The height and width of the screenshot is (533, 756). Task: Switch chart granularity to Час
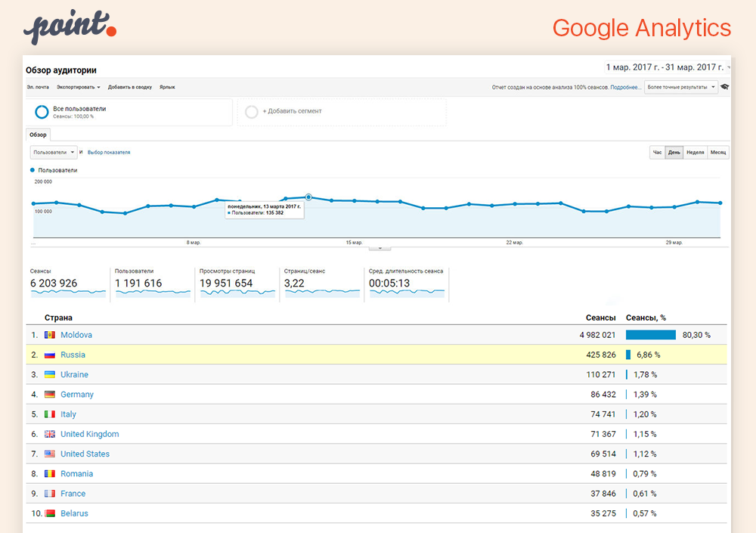(657, 153)
